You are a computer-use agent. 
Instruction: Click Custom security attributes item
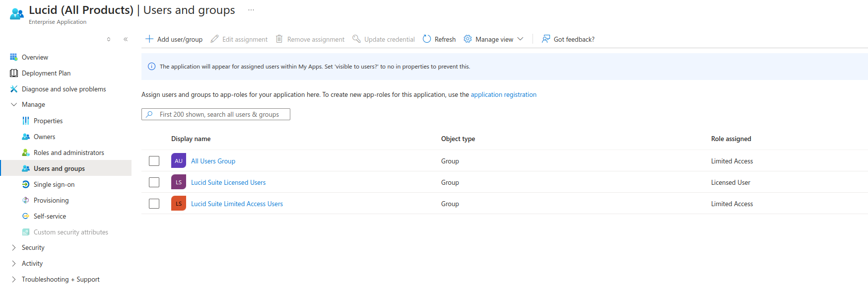click(71, 232)
